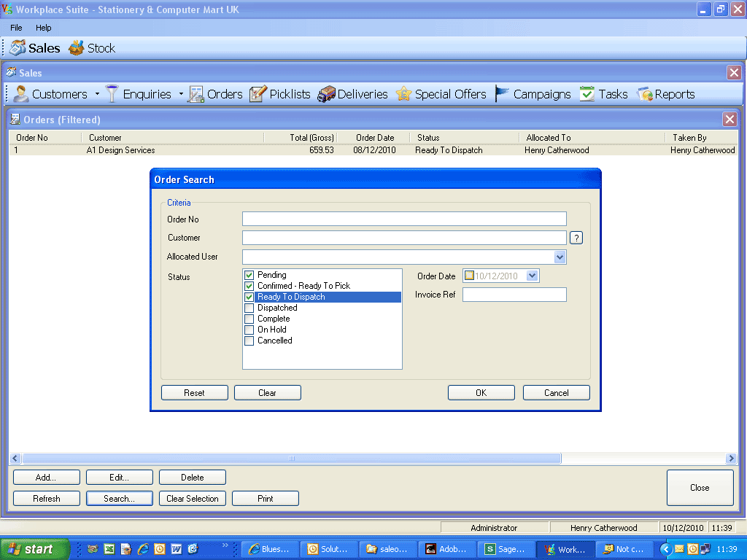Check the Complete status checkbox
Screen dimensions: 747x560
(249, 319)
